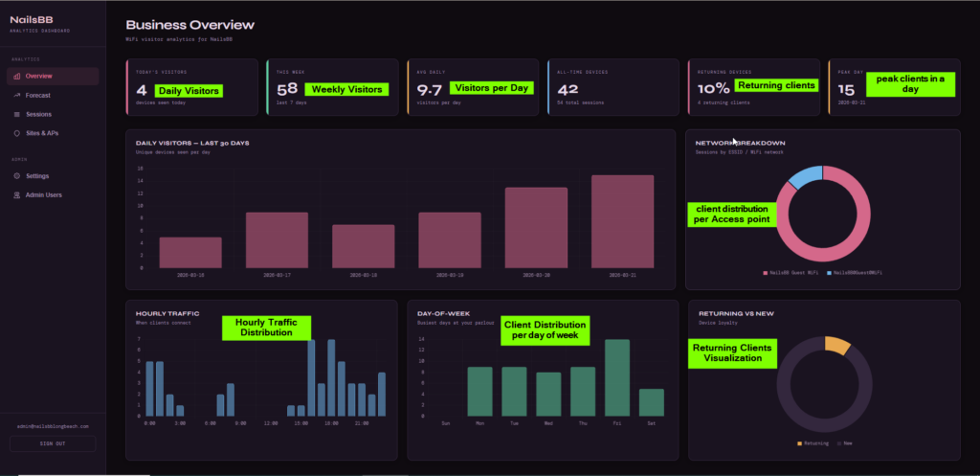Click the Sites & APs icon
The height and width of the screenshot is (476, 980).
17,133
